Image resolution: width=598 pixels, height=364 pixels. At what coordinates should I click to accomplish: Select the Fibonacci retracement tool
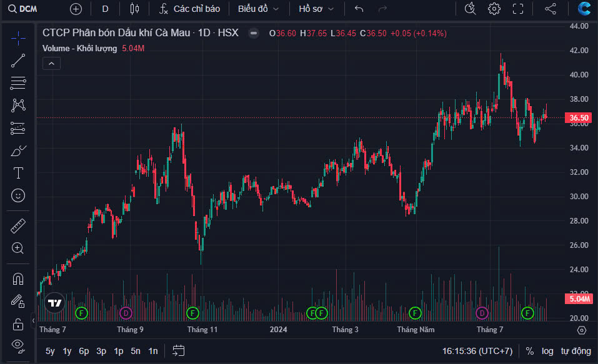pos(18,82)
